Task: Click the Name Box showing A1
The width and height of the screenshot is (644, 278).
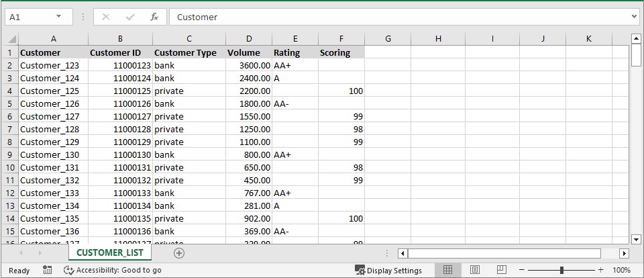Action: (x=39, y=17)
